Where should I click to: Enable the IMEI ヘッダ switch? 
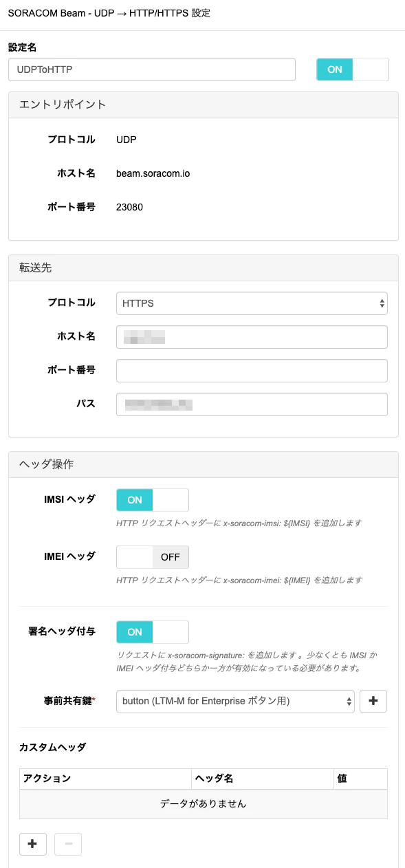(153, 557)
